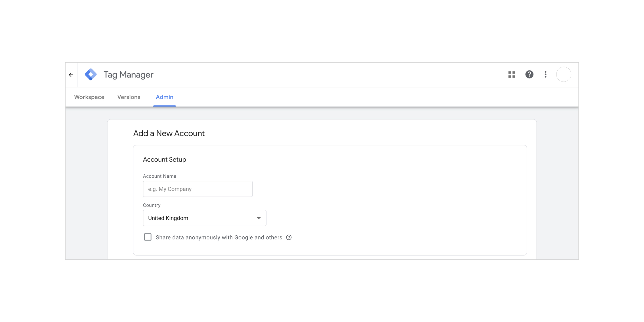Click the Account Setup section heading
The image size is (644, 322).
coord(164,160)
